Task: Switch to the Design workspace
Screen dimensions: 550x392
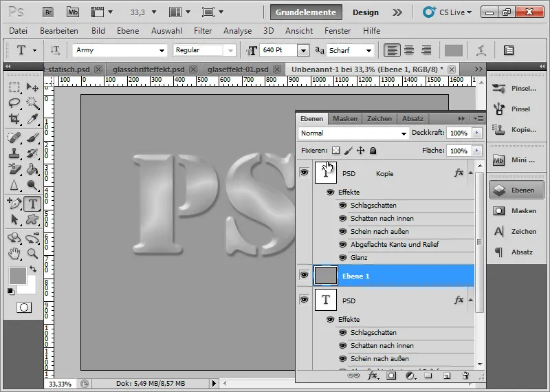Action: (x=366, y=12)
